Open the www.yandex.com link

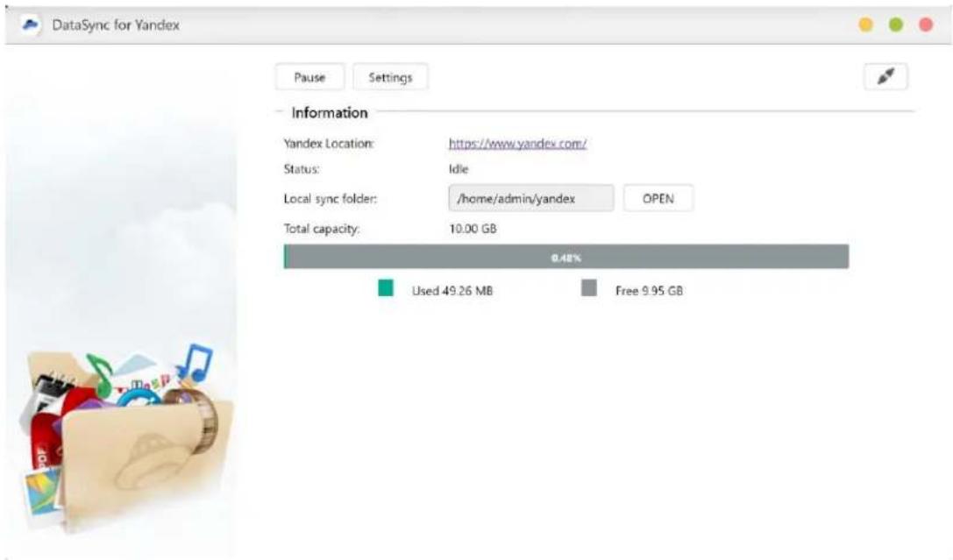(517, 144)
